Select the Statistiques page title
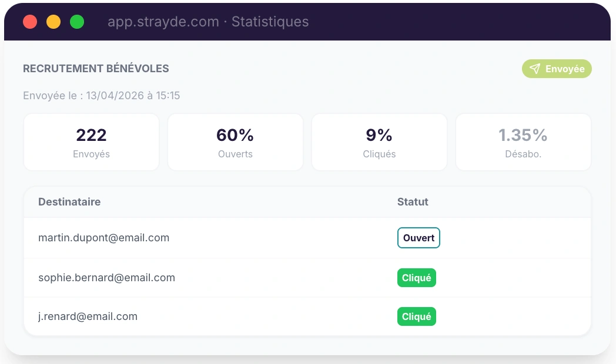 (270, 22)
